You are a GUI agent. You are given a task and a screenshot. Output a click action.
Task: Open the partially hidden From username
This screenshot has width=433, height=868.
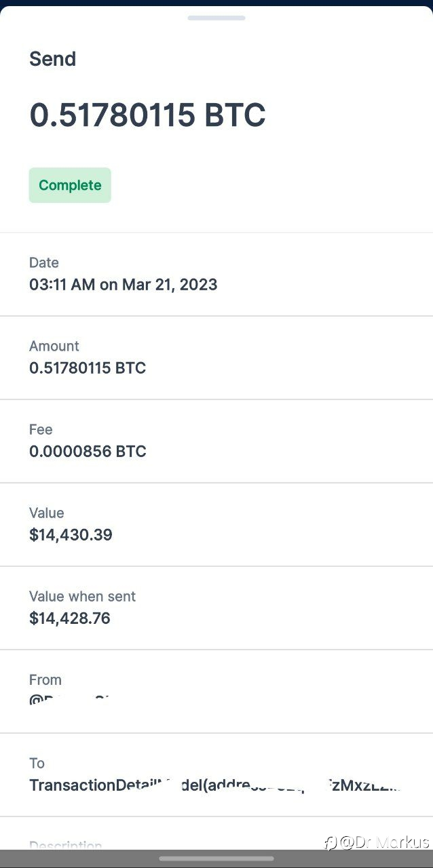[70, 700]
